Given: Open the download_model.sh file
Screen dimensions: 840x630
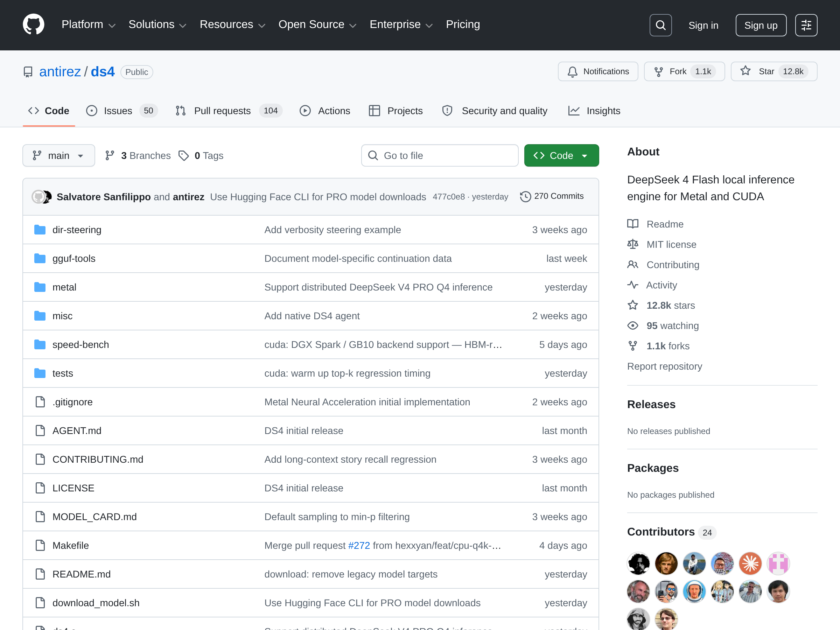Looking at the screenshot, I should [x=96, y=603].
